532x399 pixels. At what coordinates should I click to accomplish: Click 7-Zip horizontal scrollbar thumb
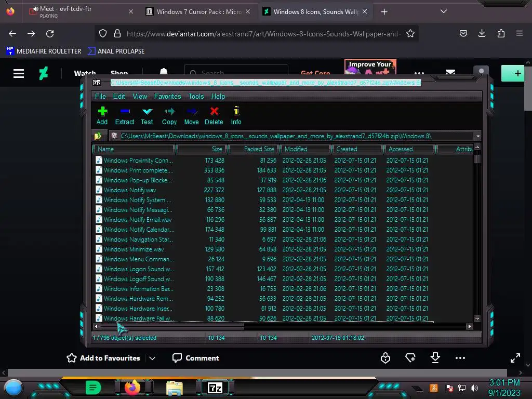click(x=172, y=326)
